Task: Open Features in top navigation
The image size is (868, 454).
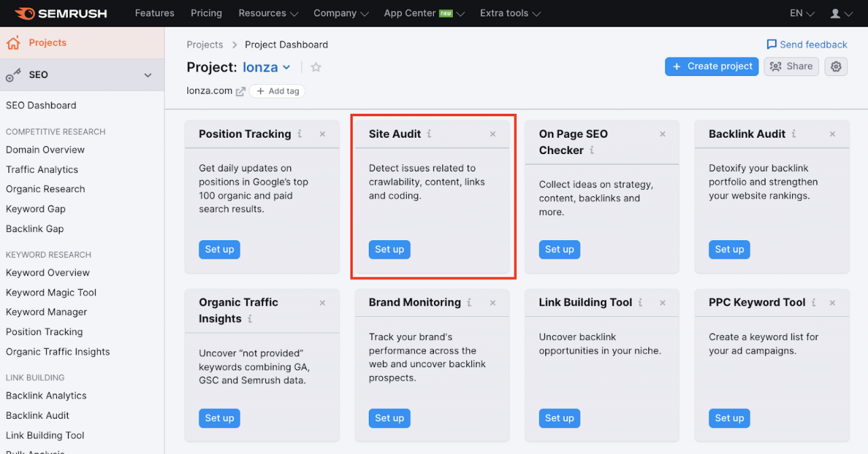Action: pyautogui.click(x=155, y=14)
